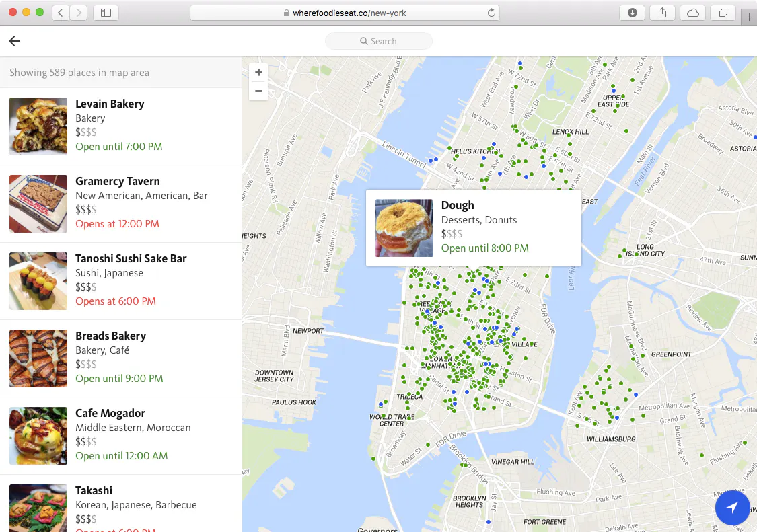Go back with the Safari back arrow

click(x=61, y=13)
